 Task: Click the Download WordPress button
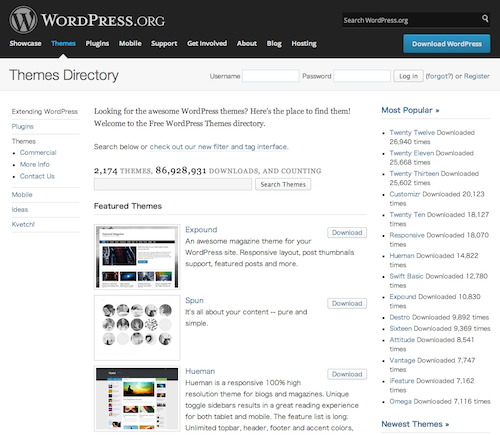tap(447, 44)
